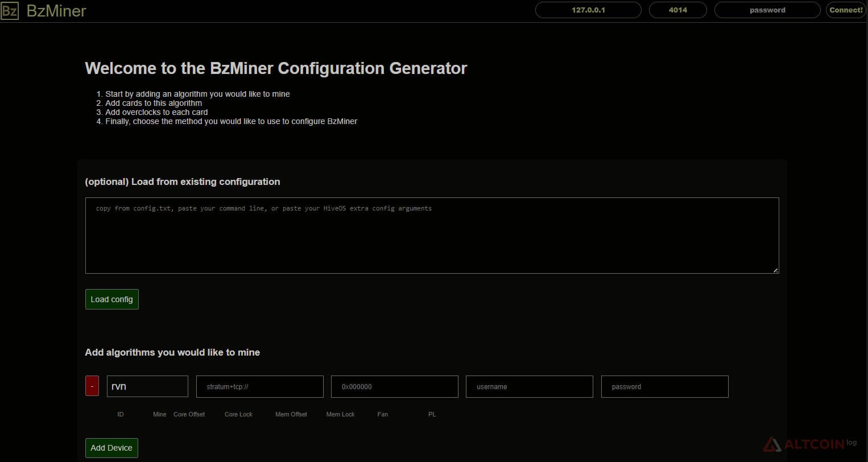Click the Mem Offset column header
This screenshot has height=462, width=868.
(291, 414)
